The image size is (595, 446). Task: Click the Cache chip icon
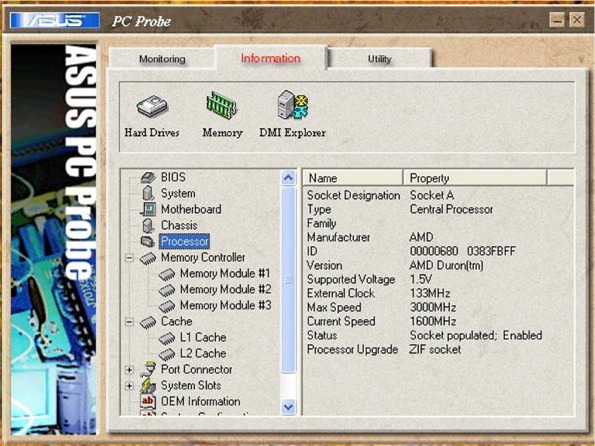point(148,322)
